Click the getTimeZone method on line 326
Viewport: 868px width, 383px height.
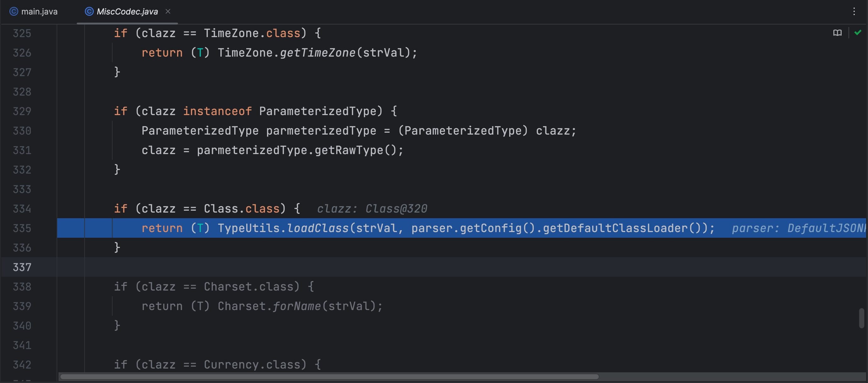pyautogui.click(x=318, y=53)
